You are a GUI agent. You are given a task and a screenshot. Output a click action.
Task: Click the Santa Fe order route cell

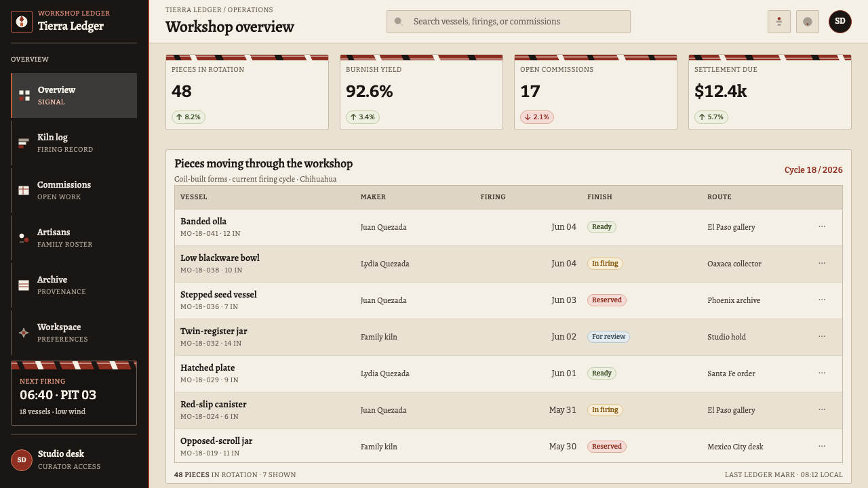[731, 373]
